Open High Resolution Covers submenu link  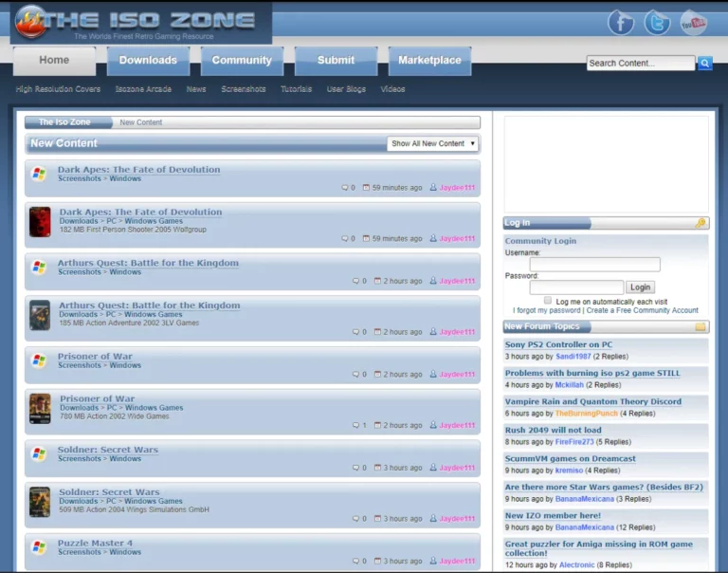pos(58,89)
